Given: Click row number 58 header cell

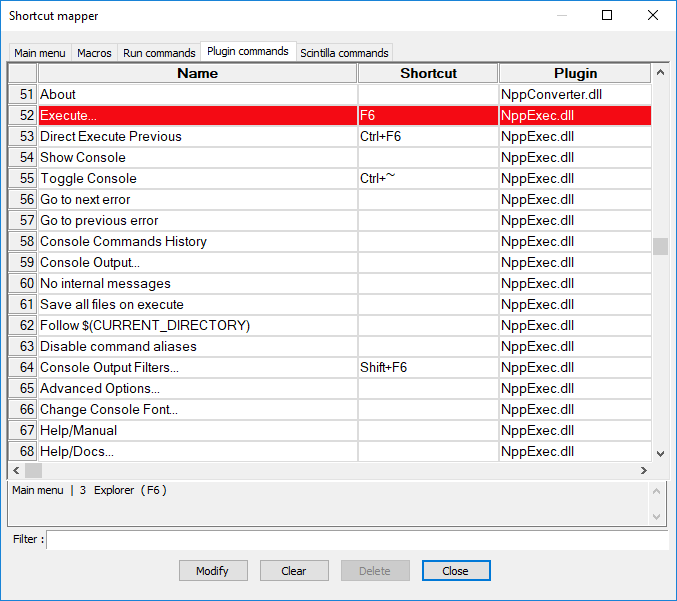Looking at the screenshot, I should click(22, 241).
